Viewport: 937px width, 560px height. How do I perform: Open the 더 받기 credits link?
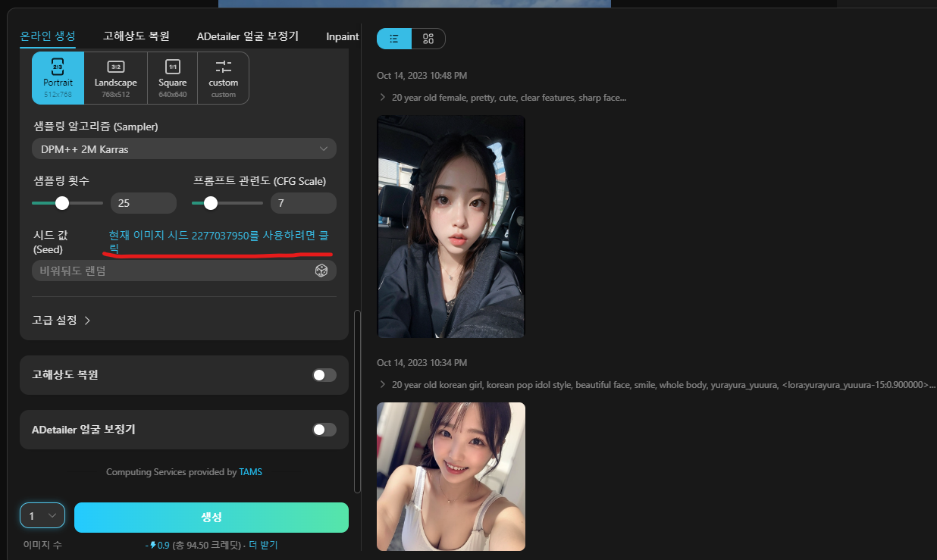262,545
